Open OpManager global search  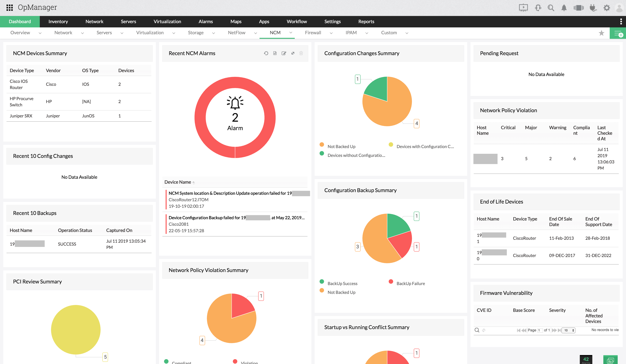[551, 8]
